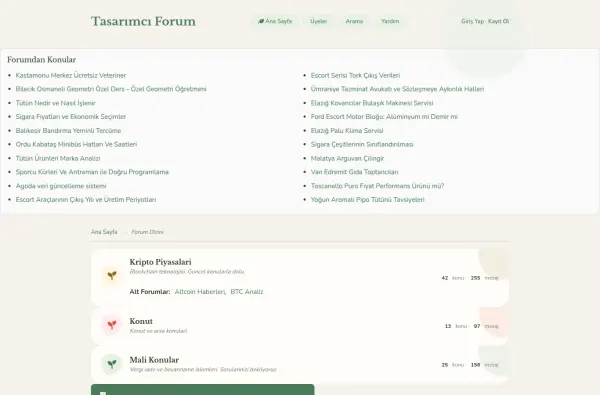600x395 pixels.
Task: Open topic Malatya Arguvan Çilingir
Action: (x=347, y=158)
